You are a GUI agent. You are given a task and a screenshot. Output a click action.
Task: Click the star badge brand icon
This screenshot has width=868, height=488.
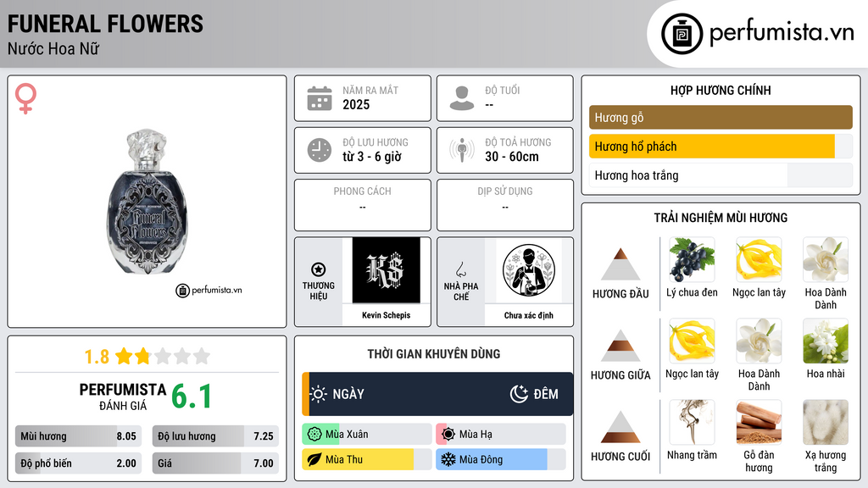point(319,269)
